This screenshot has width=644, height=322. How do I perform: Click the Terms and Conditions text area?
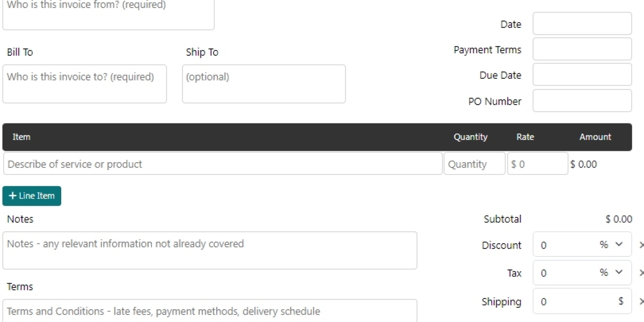209,311
